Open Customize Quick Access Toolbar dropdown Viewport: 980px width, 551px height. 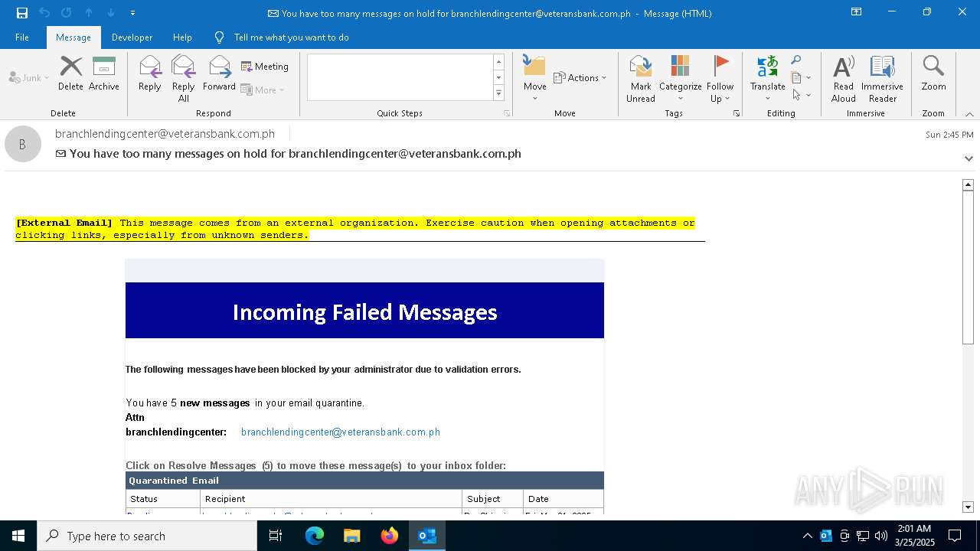coord(133,13)
